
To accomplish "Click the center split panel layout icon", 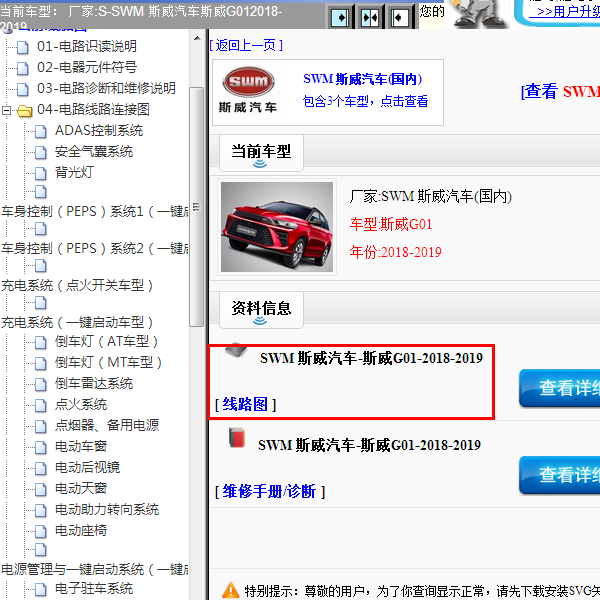I will (370, 17).
